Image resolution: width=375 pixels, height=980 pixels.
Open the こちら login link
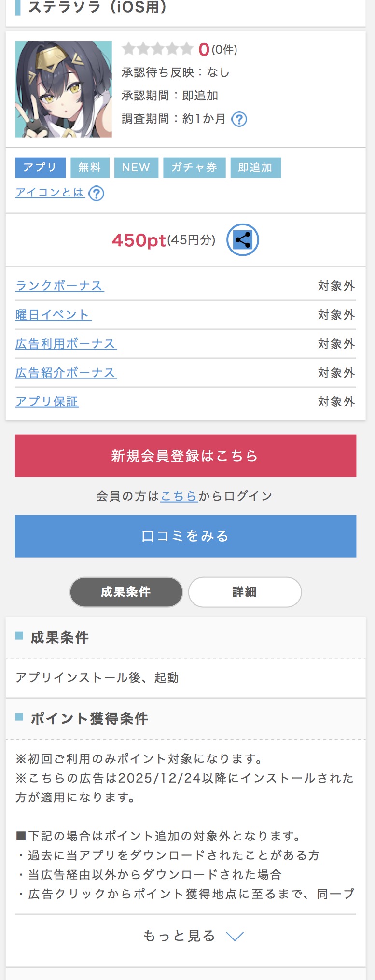[179, 496]
